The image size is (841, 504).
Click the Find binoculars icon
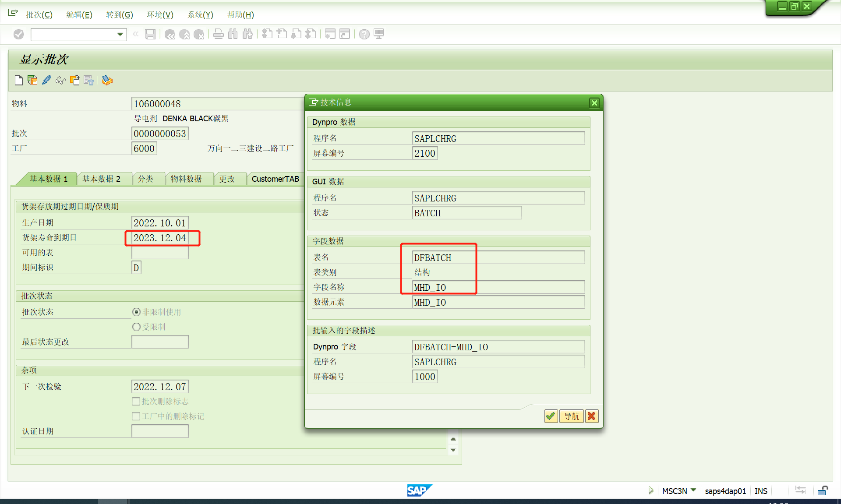233,34
